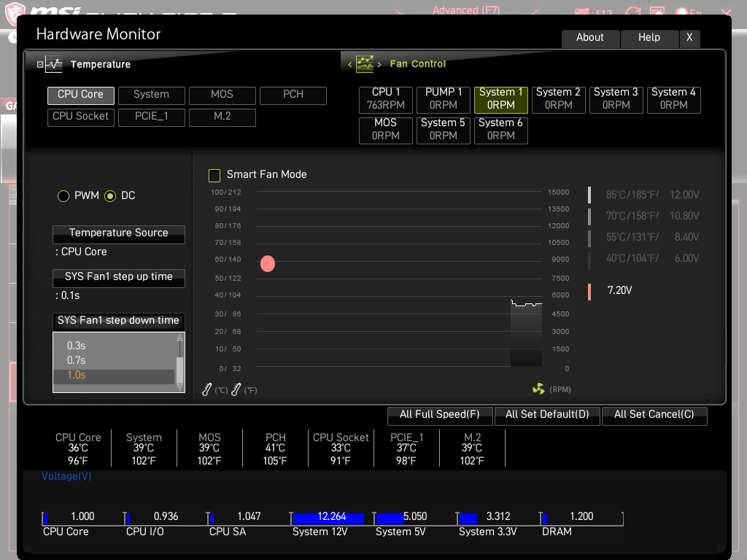Click the All Full Speed(F) button
This screenshot has width=747, height=560.
tap(440, 415)
